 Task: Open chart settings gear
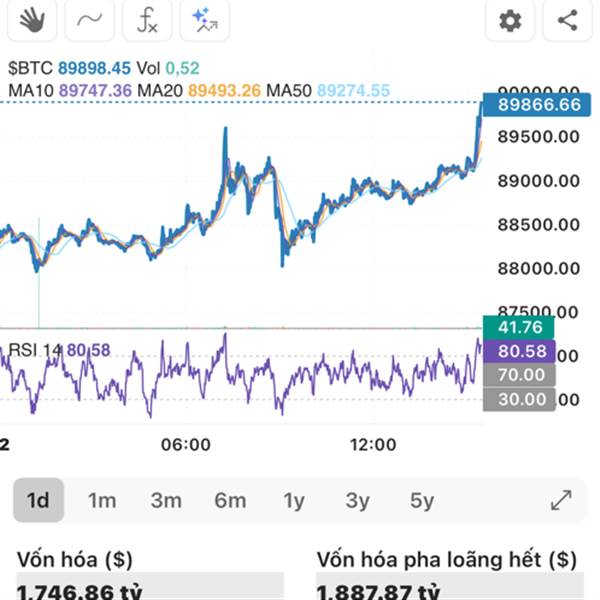(x=510, y=19)
